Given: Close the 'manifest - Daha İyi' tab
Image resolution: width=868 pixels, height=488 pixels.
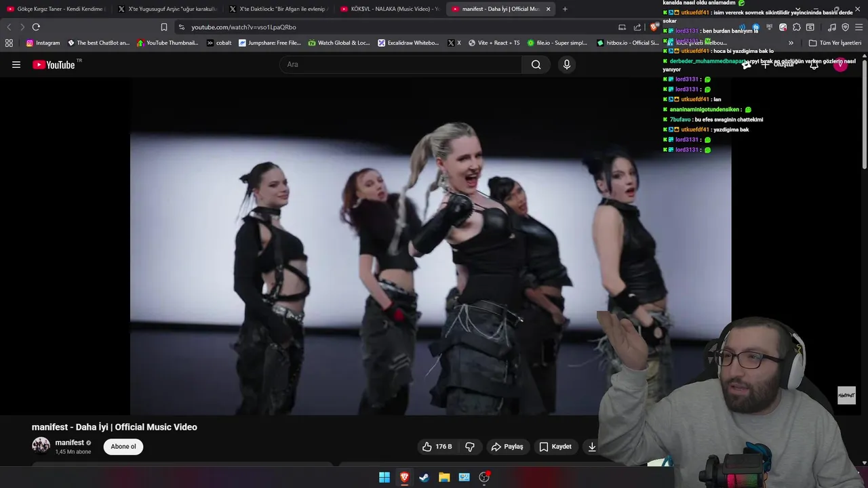Looking at the screenshot, I should [x=548, y=9].
